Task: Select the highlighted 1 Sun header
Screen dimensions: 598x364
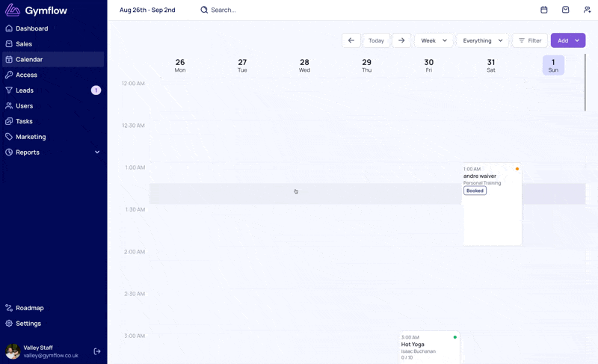Action: tap(553, 65)
